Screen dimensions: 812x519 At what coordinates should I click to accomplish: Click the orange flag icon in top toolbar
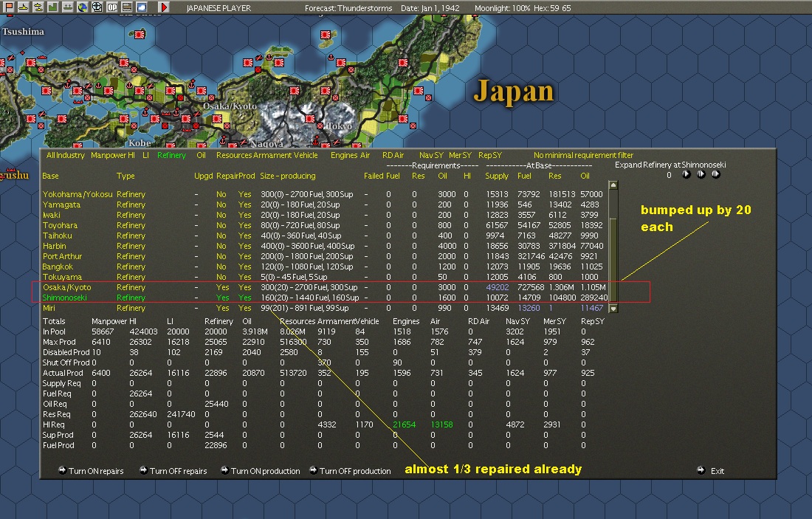pyautogui.click(x=9, y=7)
